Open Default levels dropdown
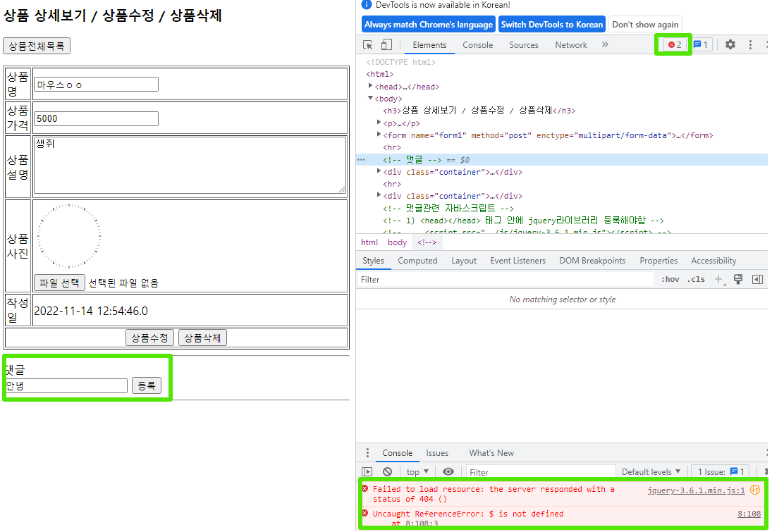This screenshot has height=532, width=772. click(651, 472)
